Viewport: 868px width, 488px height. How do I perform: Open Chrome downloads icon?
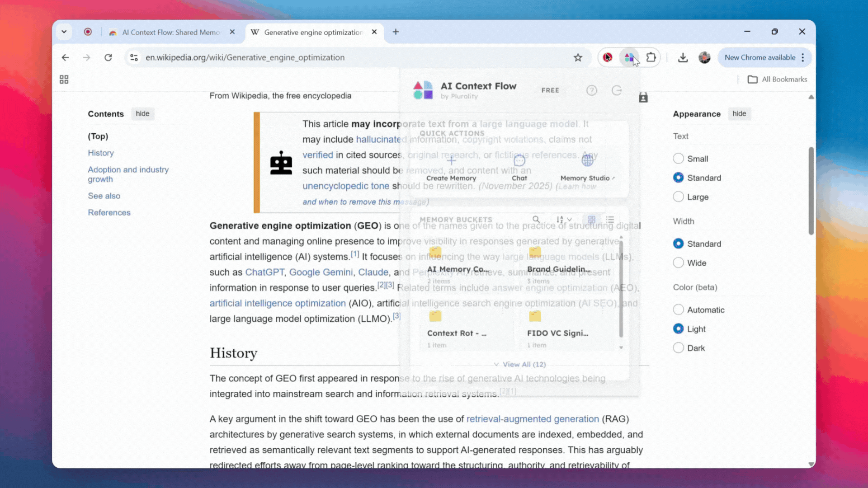coord(683,57)
